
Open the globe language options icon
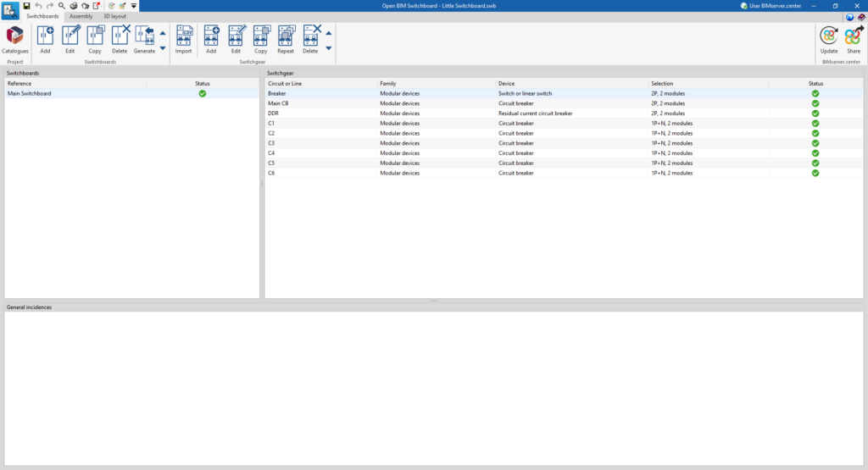(849, 17)
